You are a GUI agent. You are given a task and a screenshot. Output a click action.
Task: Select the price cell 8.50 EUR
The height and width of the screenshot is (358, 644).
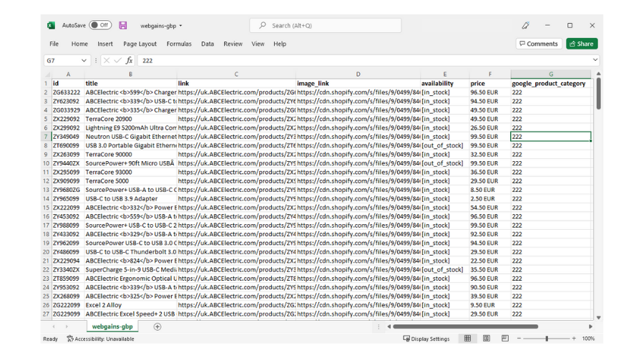[490, 190]
